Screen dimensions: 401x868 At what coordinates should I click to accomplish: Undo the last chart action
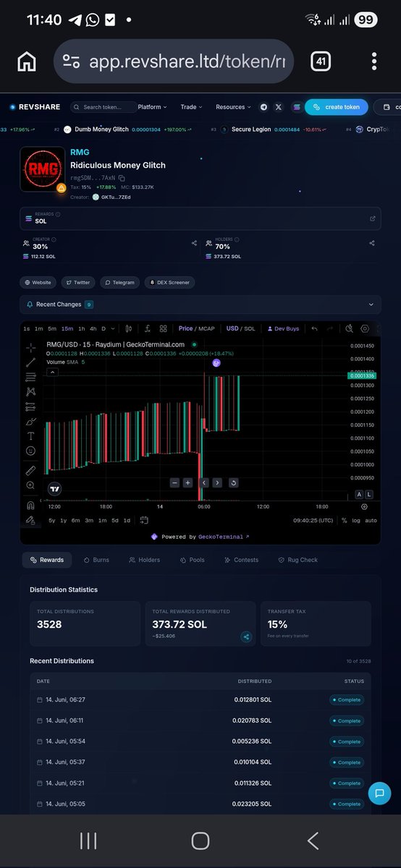314,328
